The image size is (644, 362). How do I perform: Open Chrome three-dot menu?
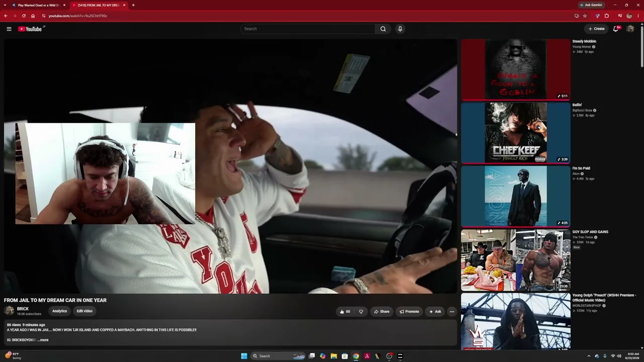coord(638,16)
